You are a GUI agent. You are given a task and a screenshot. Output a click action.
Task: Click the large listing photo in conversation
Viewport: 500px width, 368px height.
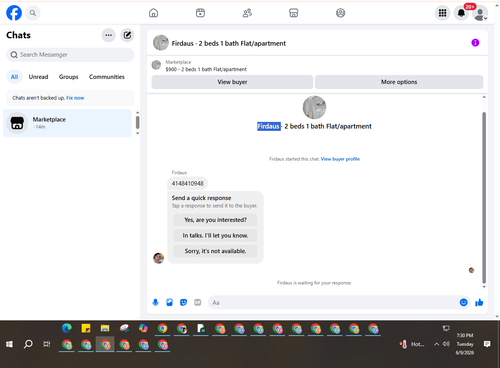tap(314, 107)
